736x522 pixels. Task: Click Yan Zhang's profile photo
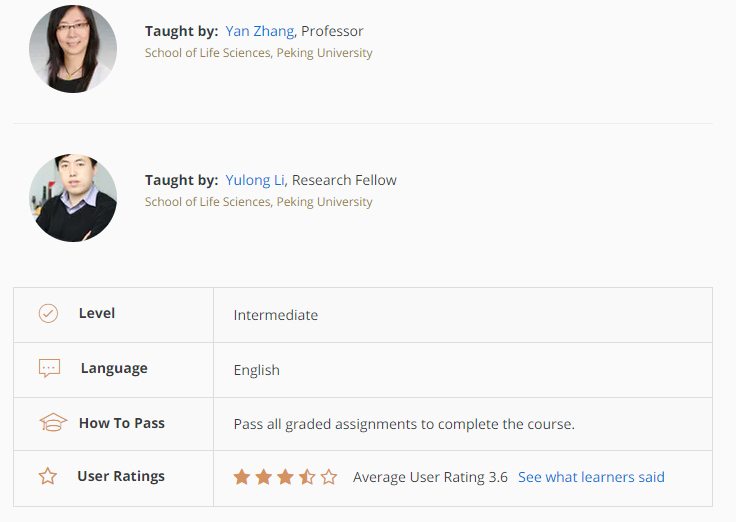pyautogui.click(x=73, y=49)
